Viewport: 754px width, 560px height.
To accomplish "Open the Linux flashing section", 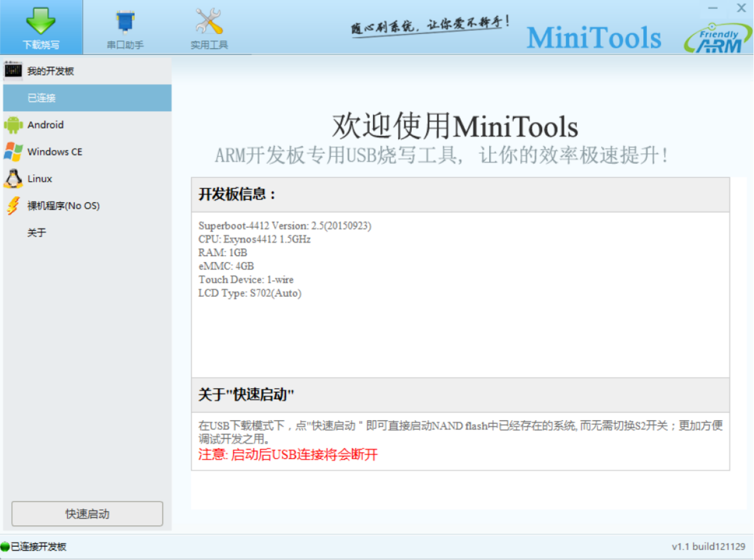I will coord(87,179).
